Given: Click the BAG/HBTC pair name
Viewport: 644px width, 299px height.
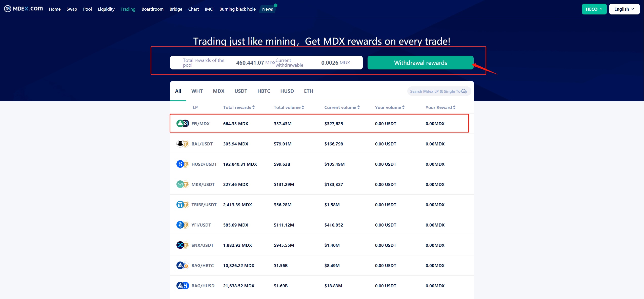Looking at the screenshot, I should (x=203, y=266).
